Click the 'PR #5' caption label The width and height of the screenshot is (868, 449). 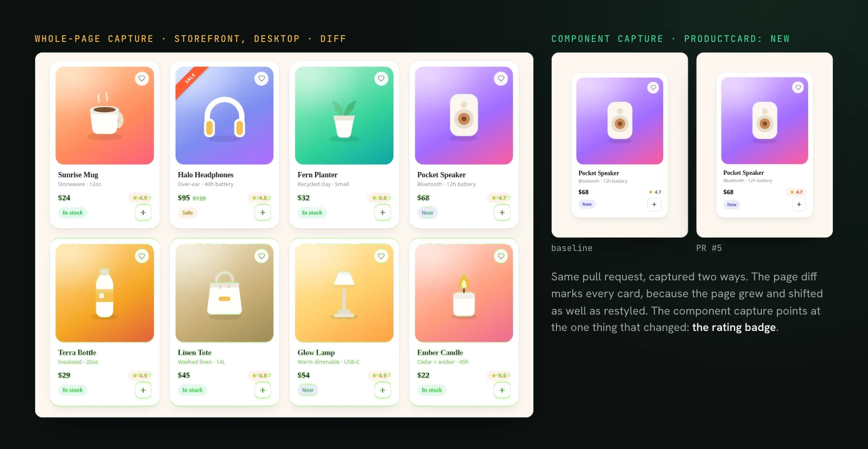coord(709,248)
